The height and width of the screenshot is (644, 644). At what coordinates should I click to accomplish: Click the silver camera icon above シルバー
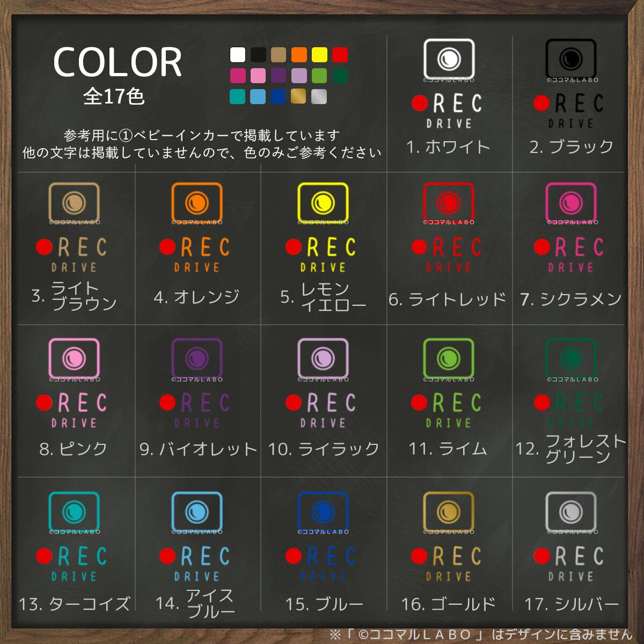point(571,511)
